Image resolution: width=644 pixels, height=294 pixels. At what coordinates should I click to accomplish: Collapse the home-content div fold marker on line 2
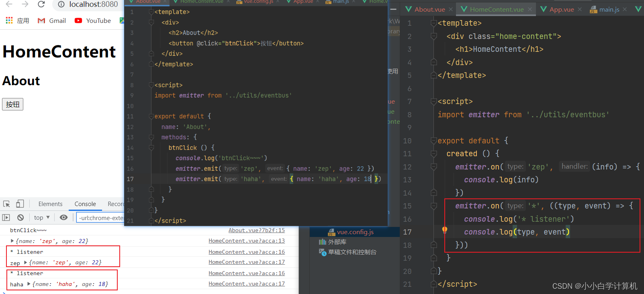434,37
